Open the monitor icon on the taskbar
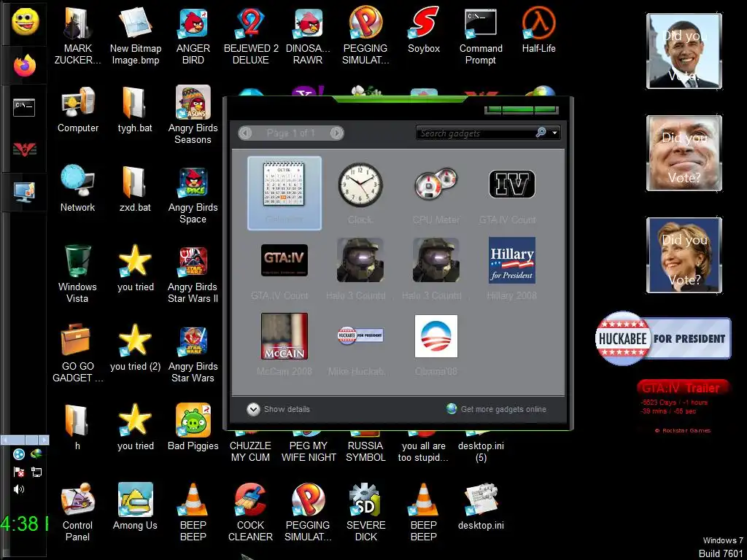The height and width of the screenshot is (560, 747). (x=24, y=192)
